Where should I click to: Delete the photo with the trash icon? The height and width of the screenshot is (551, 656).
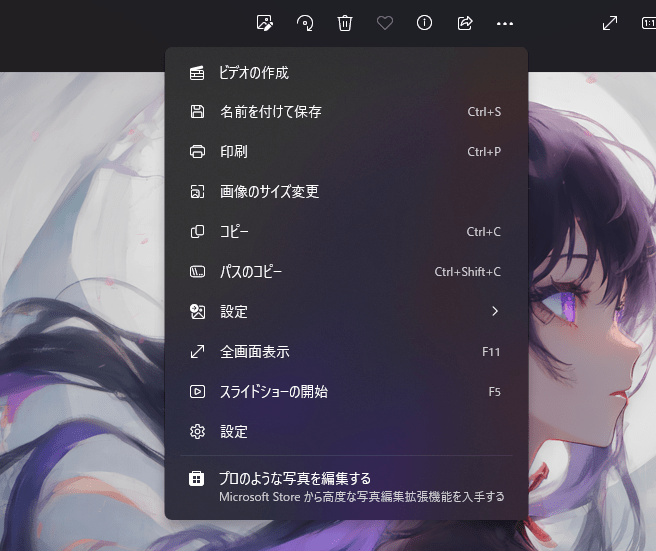pos(345,23)
